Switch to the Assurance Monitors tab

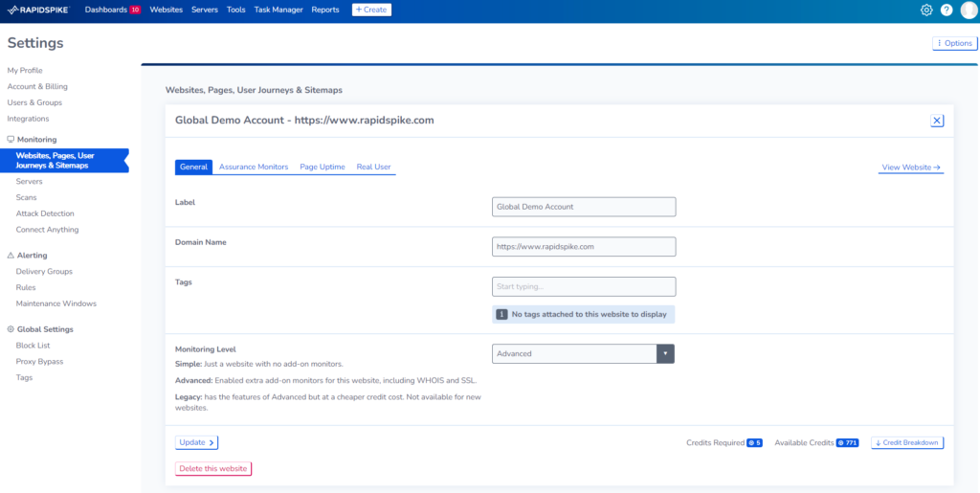(254, 167)
